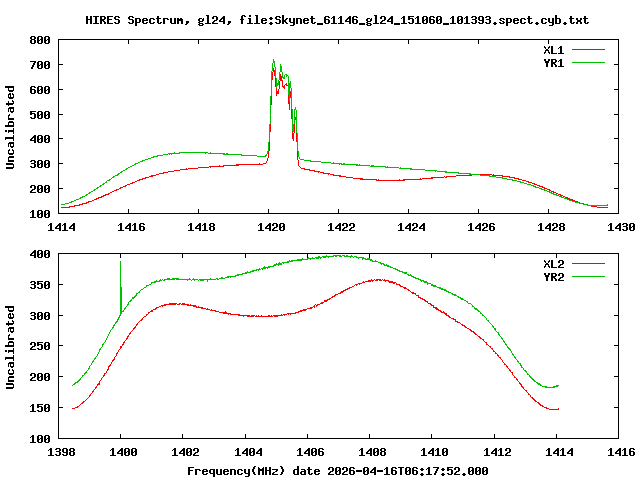Click the 1404 x-axis tick label
Image resolution: width=640 pixels, height=480 pixels.
(x=248, y=452)
